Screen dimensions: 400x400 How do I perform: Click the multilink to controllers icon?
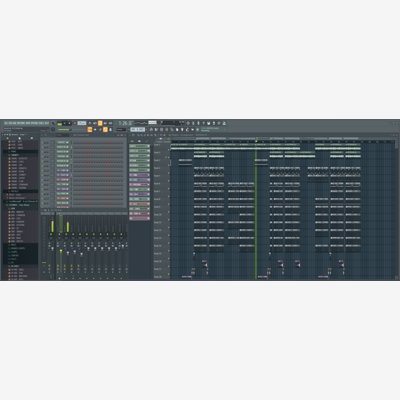111,129
